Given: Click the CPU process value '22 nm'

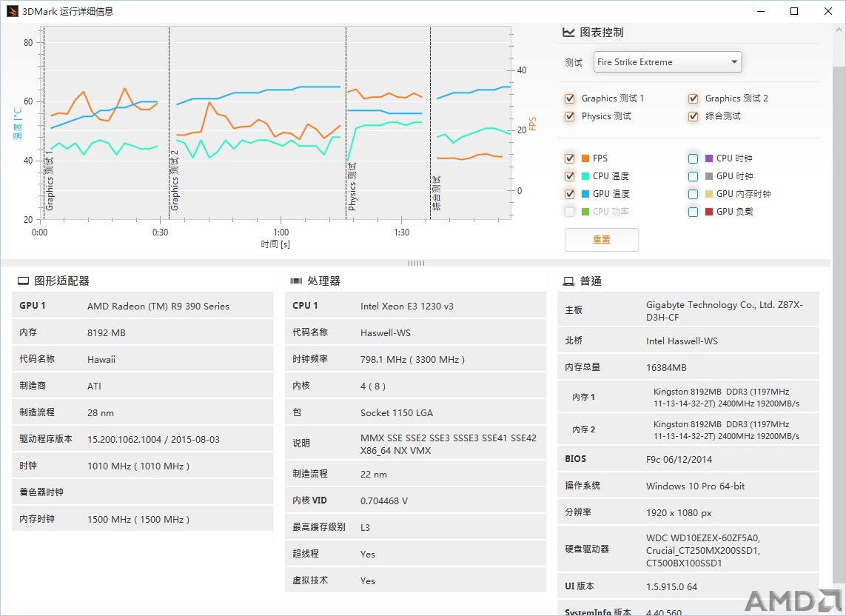Looking at the screenshot, I should [x=373, y=475].
